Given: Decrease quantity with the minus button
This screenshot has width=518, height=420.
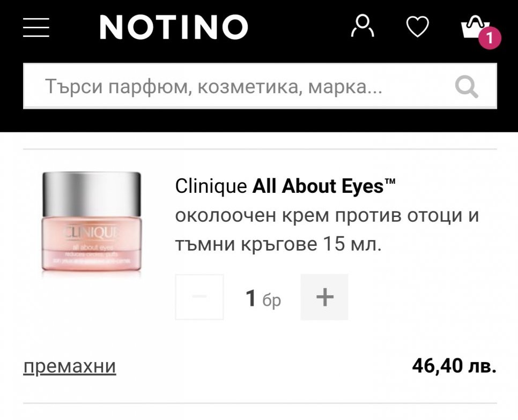Looking at the screenshot, I should point(199,297).
